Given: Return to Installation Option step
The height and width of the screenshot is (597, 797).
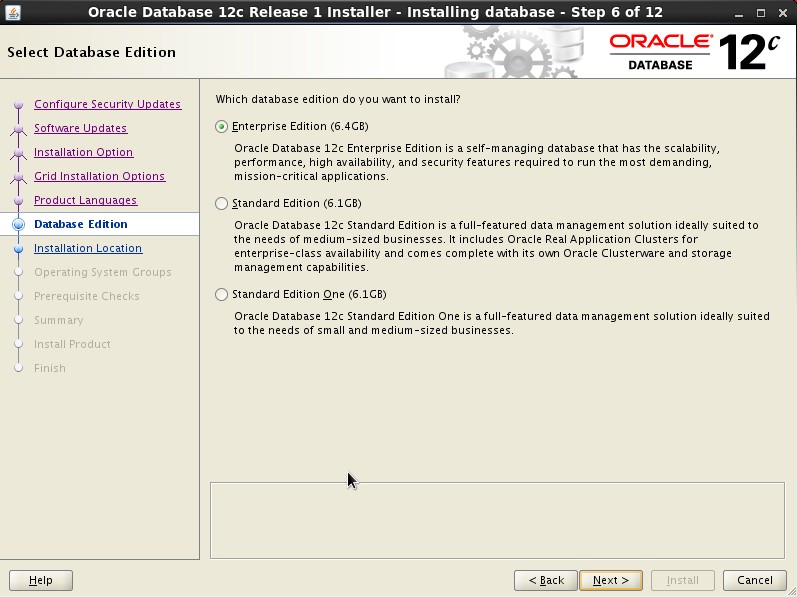Looking at the screenshot, I should click(83, 152).
